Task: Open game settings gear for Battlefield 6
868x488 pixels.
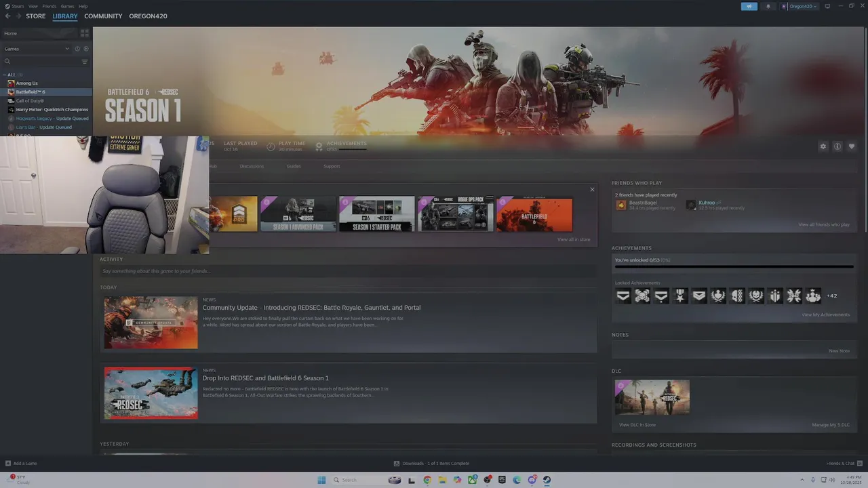Action: (x=823, y=146)
